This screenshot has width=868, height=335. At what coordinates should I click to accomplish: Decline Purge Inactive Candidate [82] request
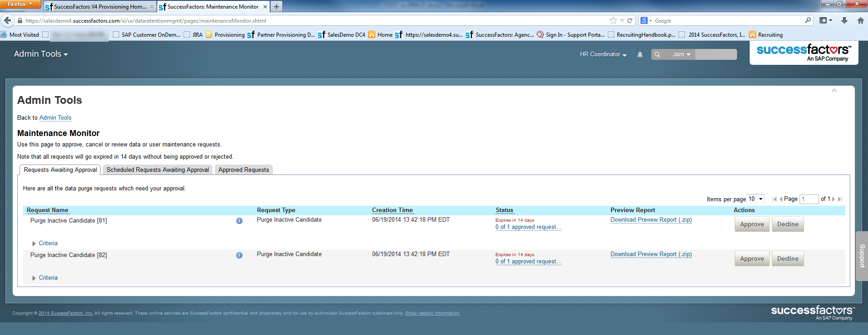coord(788,259)
